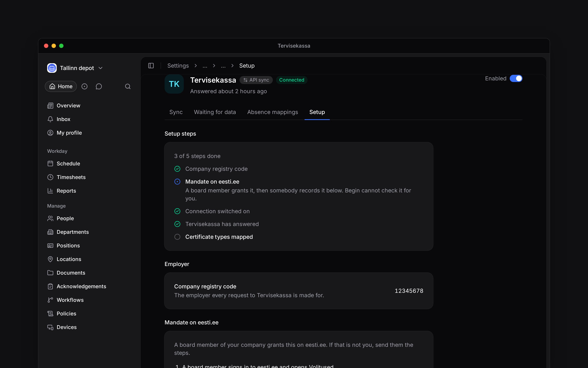Image resolution: width=588 pixels, height=368 pixels.
Task: Click the Reports bar chart icon
Action: click(50, 191)
